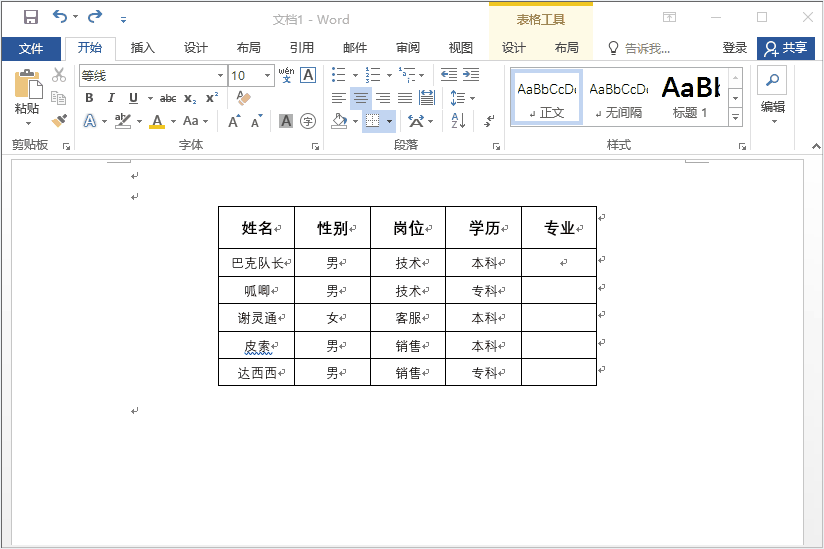Image resolution: width=824 pixels, height=549 pixels.
Task: Toggle underline formatting
Action: 133,98
